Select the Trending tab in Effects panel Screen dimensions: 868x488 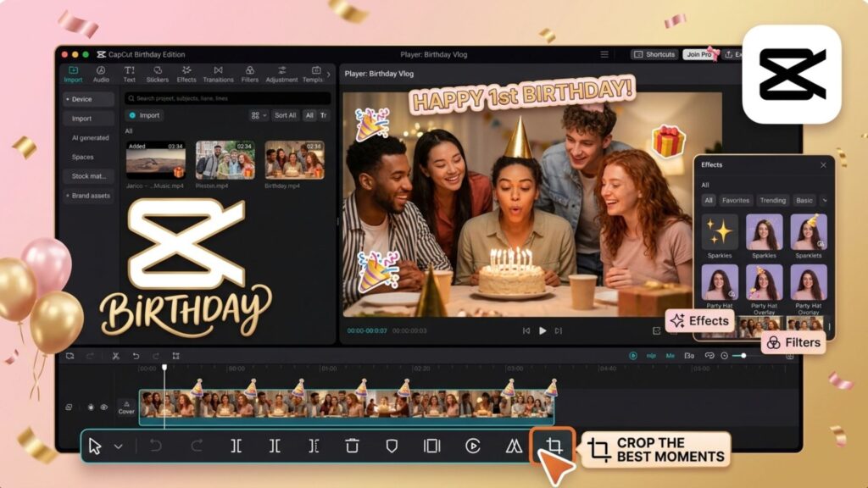773,200
